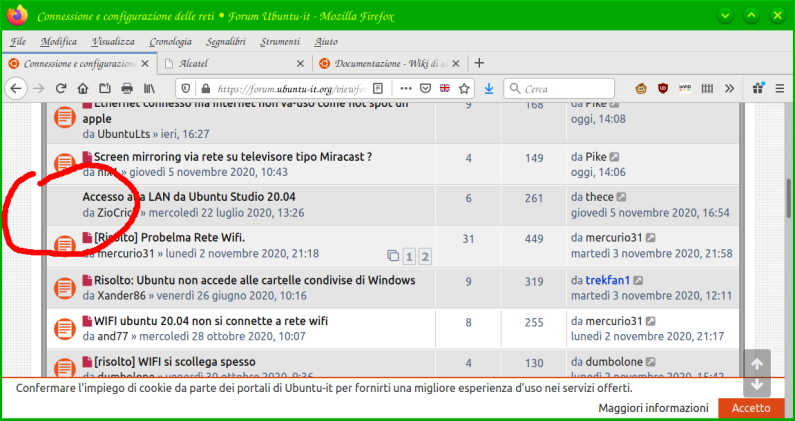Image resolution: width=795 pixels, height=421 pixels.
Task: Open the Strumenti menu
Action: click(280, 42)
